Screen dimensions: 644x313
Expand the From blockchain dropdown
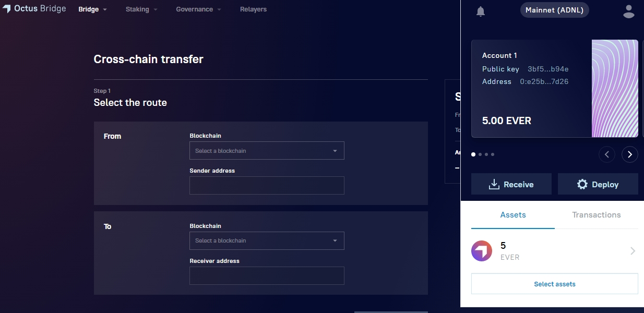click(x=267, y=151)
